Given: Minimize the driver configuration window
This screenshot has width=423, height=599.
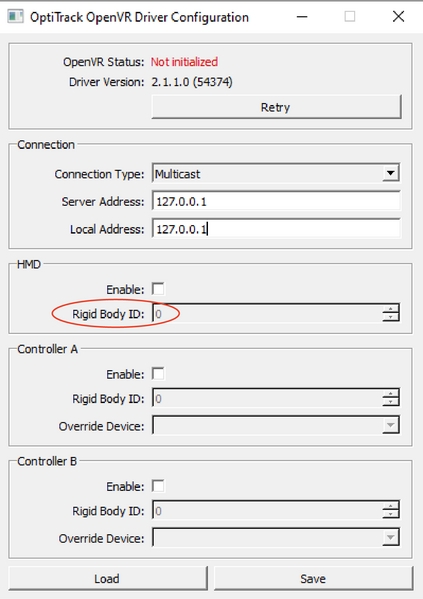Looking at the screenshot, I should click(302, 17).
